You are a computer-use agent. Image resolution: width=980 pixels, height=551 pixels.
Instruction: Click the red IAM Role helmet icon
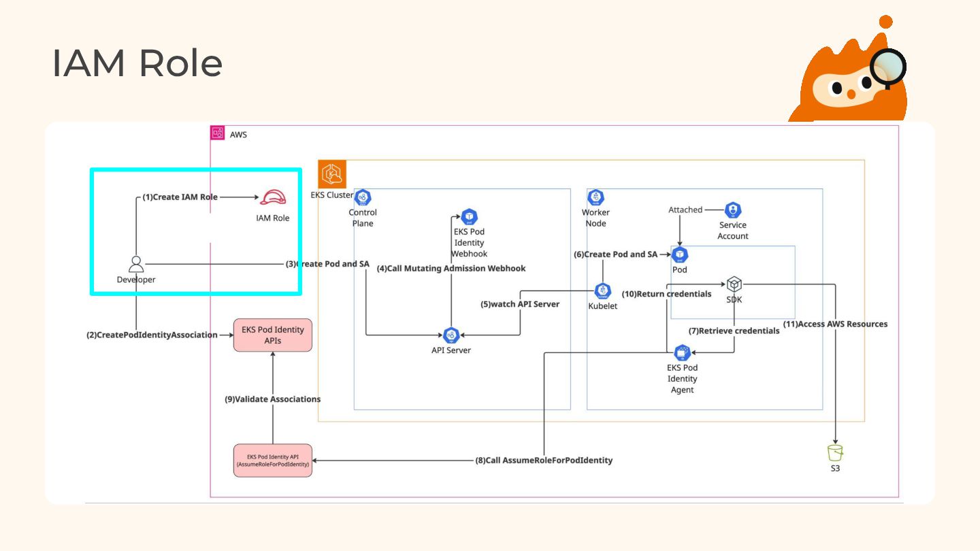click(x=272, y=197)
